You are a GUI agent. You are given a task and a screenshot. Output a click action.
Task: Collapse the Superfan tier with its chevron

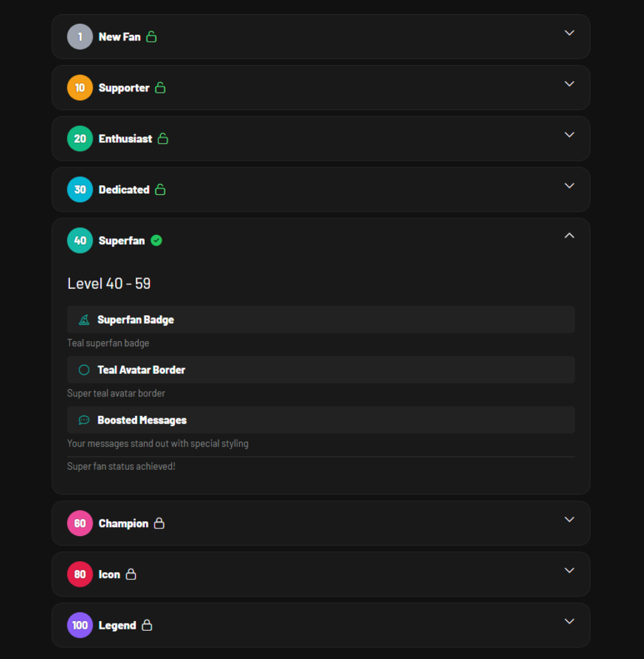pos(569,236)
